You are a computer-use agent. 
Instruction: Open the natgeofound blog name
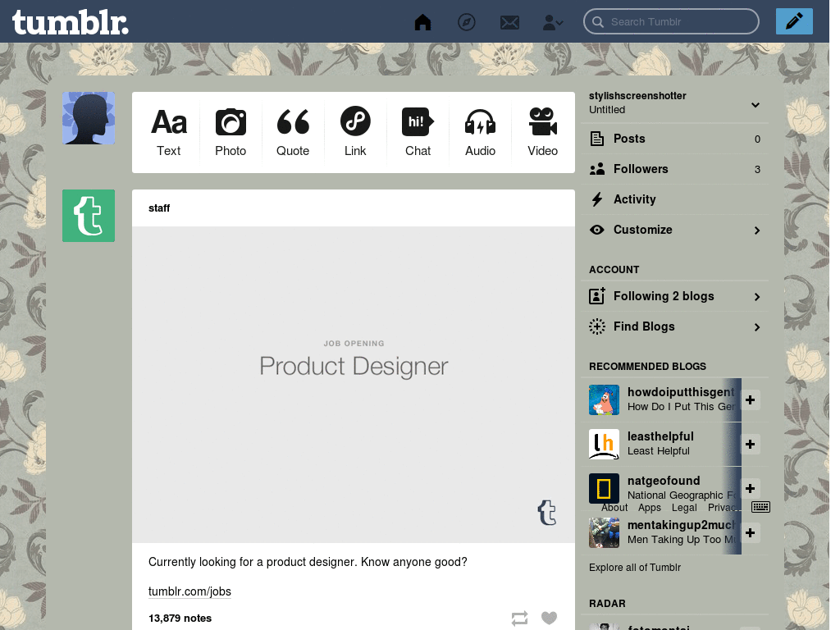(x=664, y=481)
